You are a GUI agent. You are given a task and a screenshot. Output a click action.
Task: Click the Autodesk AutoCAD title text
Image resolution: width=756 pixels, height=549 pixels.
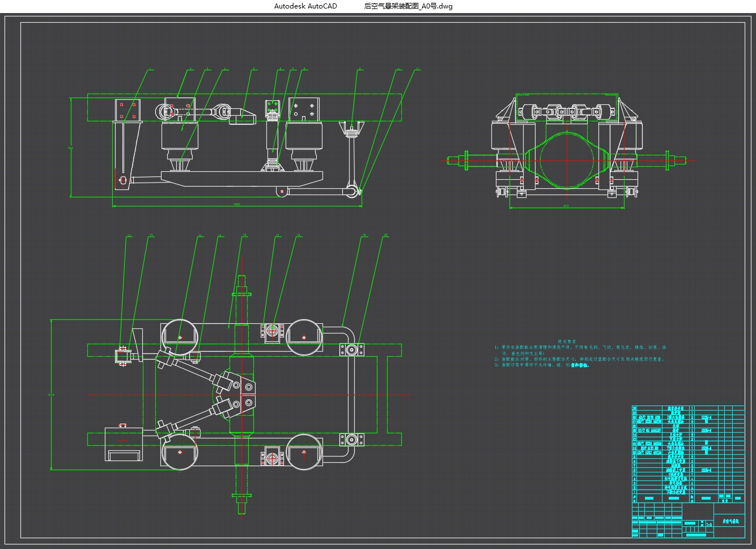(305, 6)
